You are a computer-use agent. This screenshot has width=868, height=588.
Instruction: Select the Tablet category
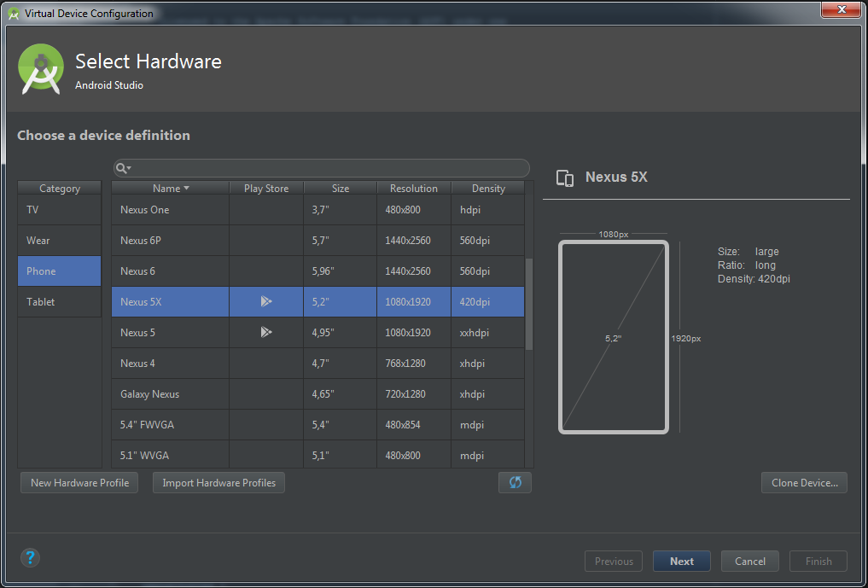pyautogui.click(x=59, y=302)
